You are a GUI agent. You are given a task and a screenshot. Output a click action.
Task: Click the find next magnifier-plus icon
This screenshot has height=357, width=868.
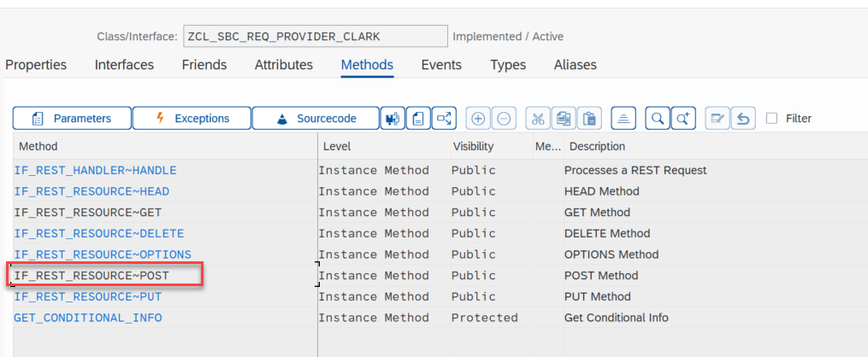tap(683, 118)
